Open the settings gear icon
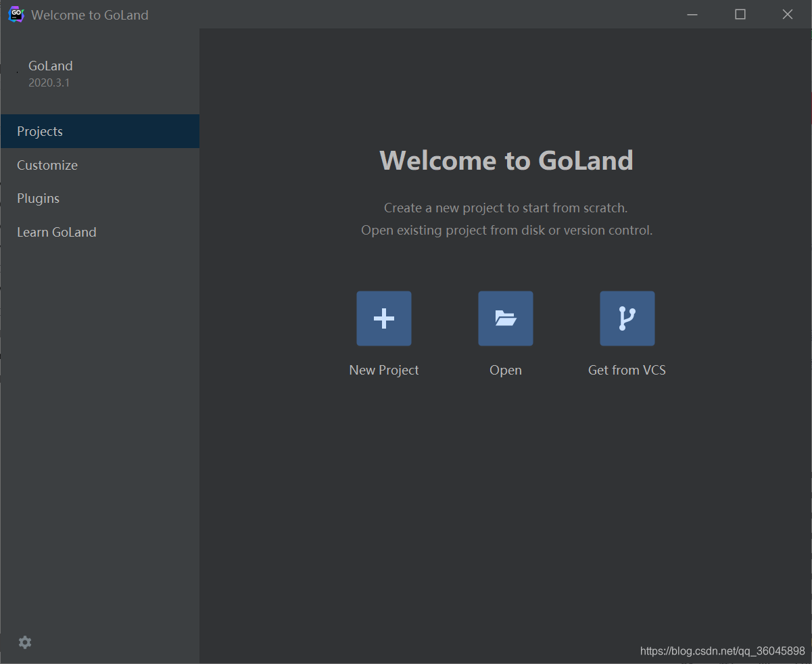 [25, 642]
